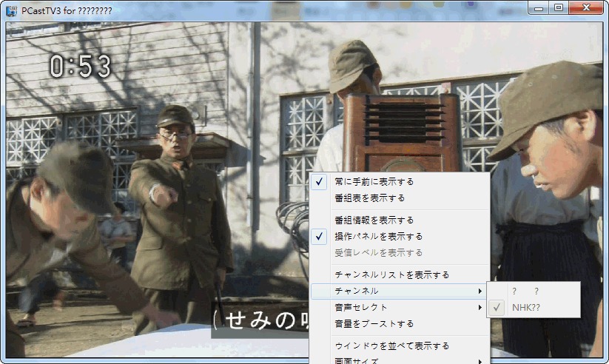Choose 番組表を表示する from context menu
The image size is (609, 364).
369,198
